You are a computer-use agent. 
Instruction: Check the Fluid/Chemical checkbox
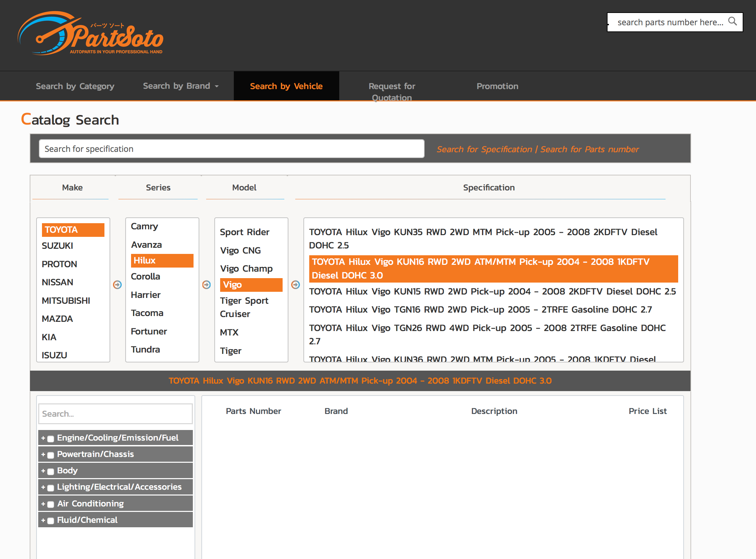click(51, 521)
